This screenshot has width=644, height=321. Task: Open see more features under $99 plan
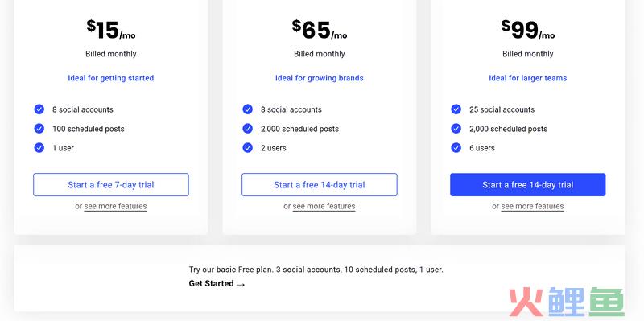point(532,206)
